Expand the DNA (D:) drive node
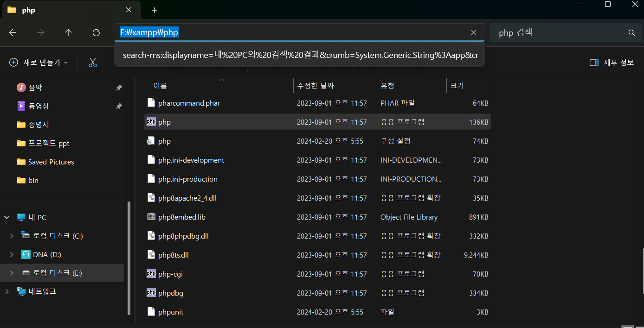Image resolution: width=644 pixels, height=328 pixels. (12, 254)
